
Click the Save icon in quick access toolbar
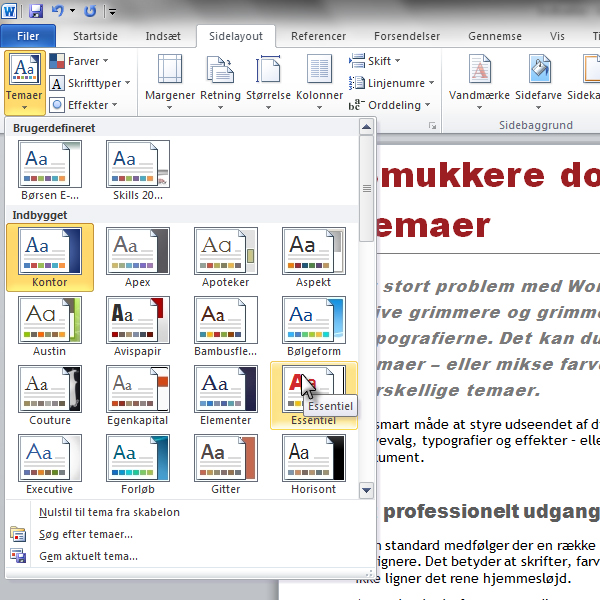[36, 11]
